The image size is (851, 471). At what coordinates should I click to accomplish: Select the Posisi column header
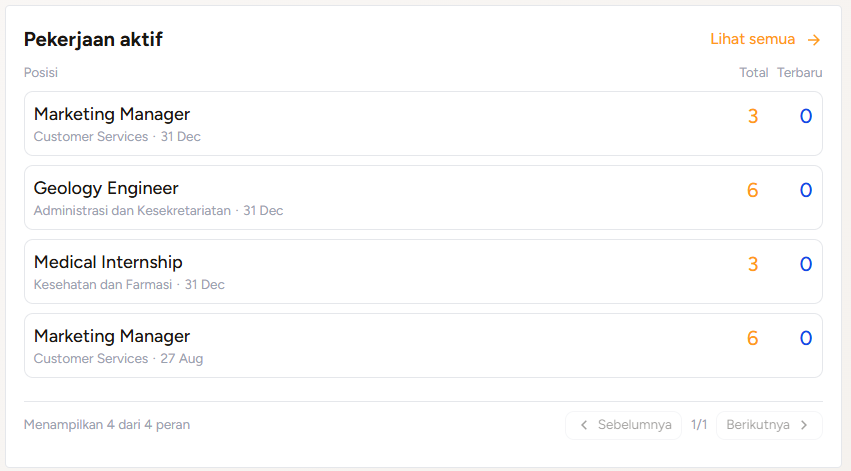pyautogui.click(x=41, y=73)
